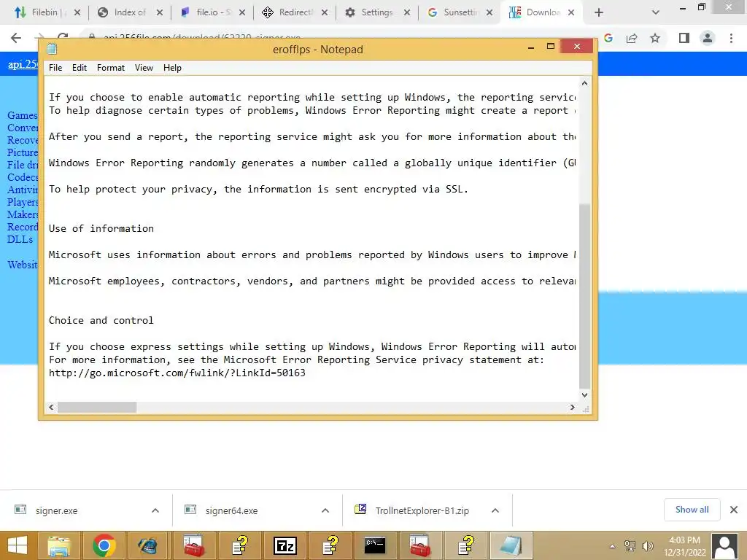Open 7-Zip from the taskbar
Image resolution: width=747 pixels, height=560 pixels.
(285, 545)
